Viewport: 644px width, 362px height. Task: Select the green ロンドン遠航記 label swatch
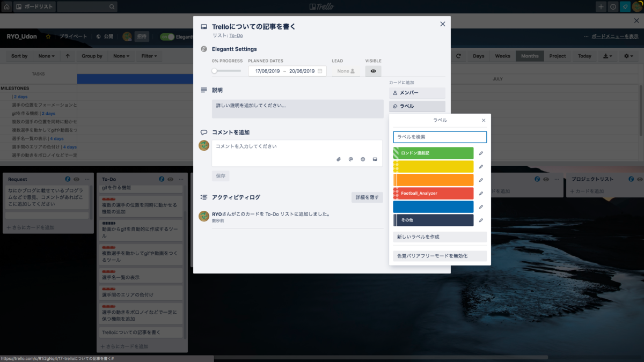click(x=433, y=153)
